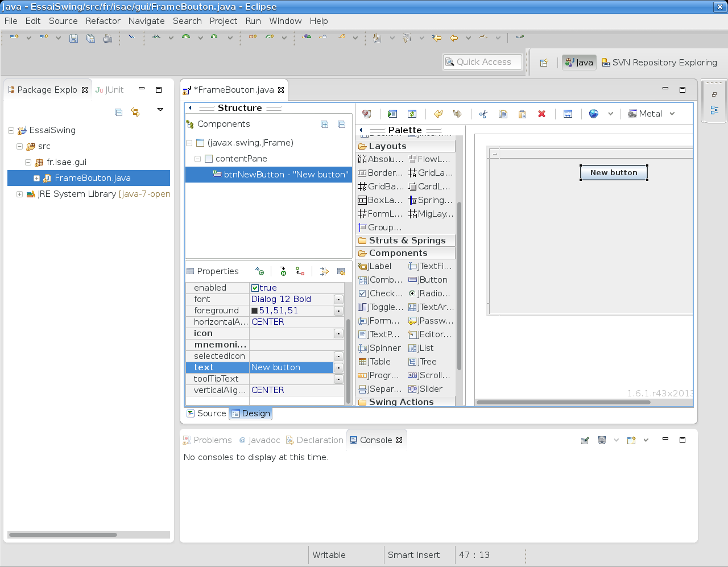This screenshot has height=567, width=728.
Task: Open the Package Explorer view menu arrow
Action: [x=160, y=109]
